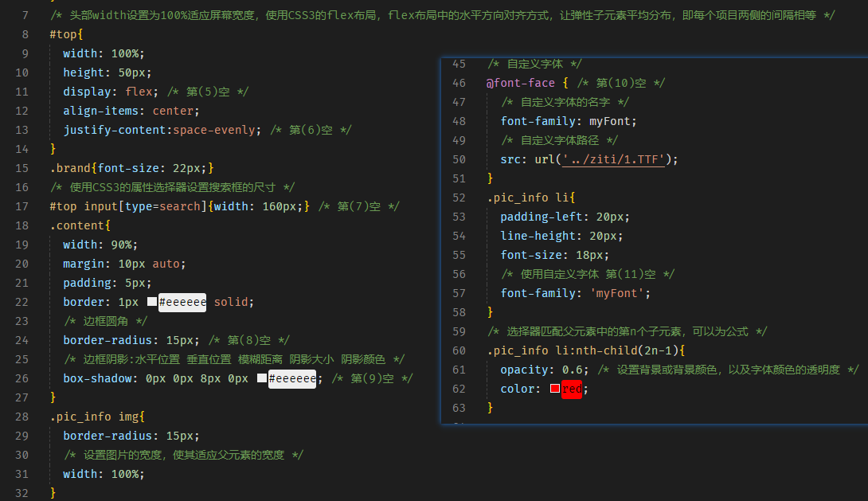The image size is (868, 501).
Task: Click '.pic_info img{' selector
Action: pos(97,417)
